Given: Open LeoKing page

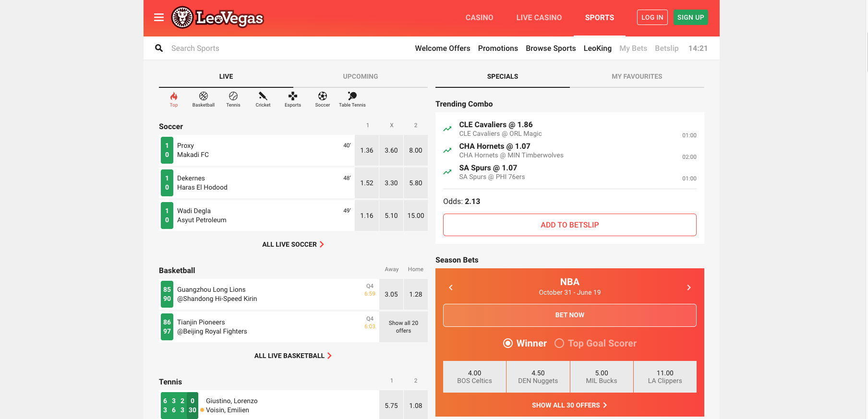Looking at the screenshot, I should (598, 48).
